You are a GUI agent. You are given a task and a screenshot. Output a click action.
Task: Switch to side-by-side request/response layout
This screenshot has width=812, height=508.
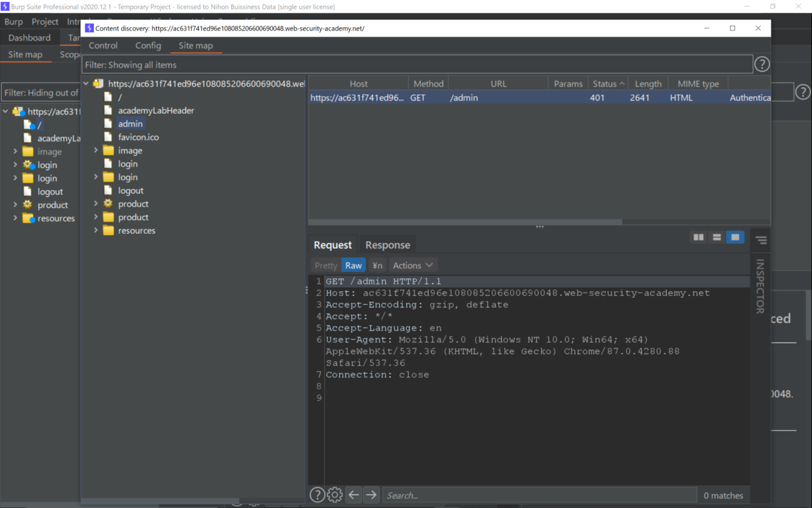tap(698, 237)
